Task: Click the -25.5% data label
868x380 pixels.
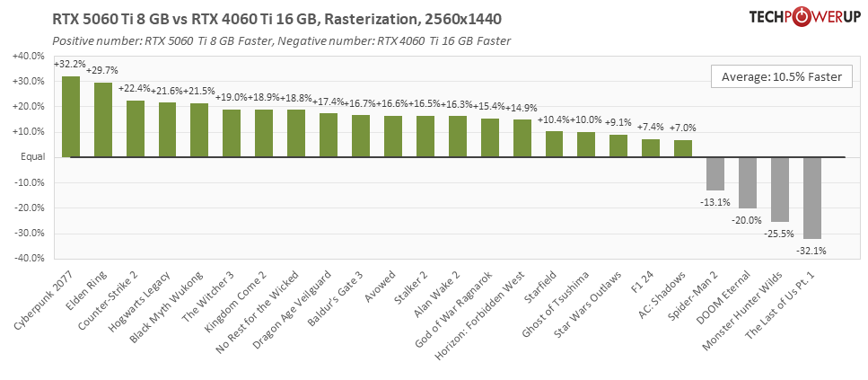Action: pos(779,234)
